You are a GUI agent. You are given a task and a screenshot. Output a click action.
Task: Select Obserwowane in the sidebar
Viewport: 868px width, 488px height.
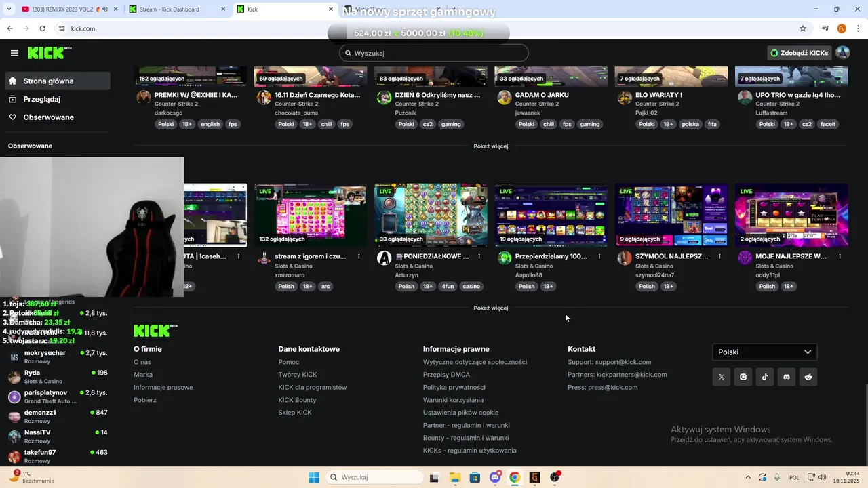coord(58,117)
